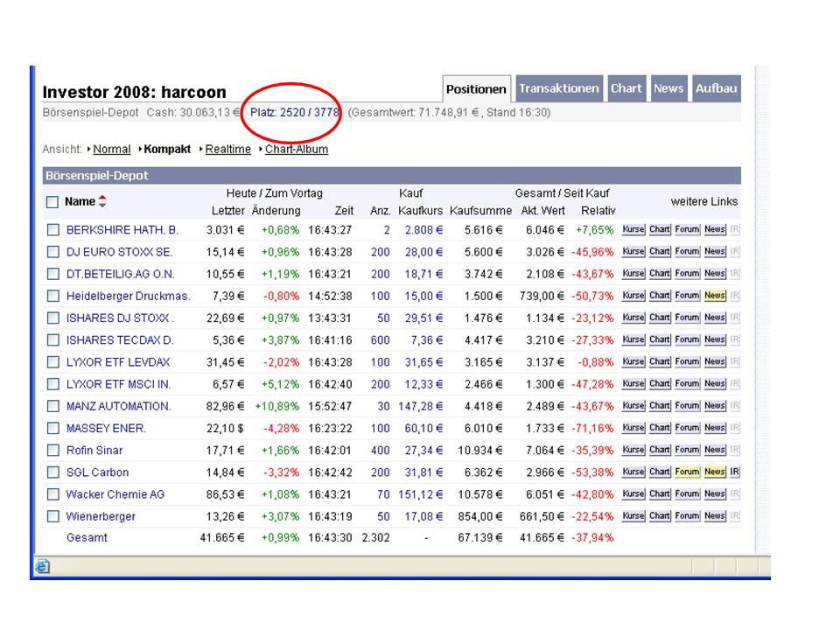Click the Platz: 2520 / 3778 ranking link
The height and width of the screenshot is (630, 840).
click(294, 113)
